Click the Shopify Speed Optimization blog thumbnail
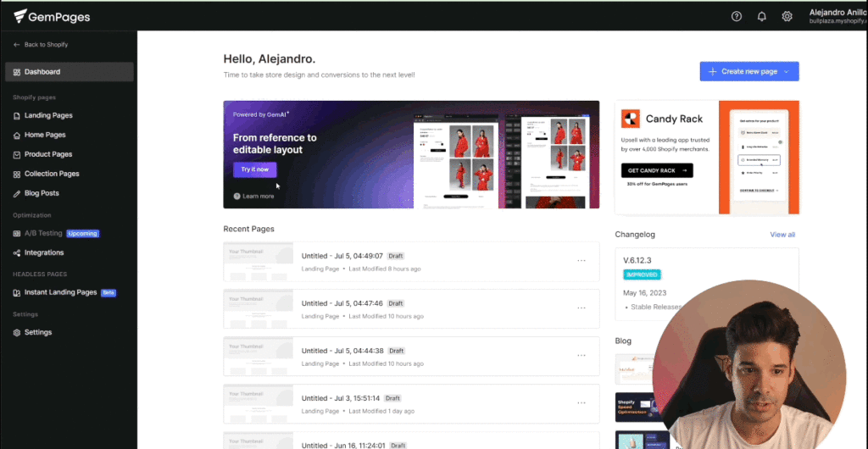Viewport: 868px width, 449px height. click(635, 407)
